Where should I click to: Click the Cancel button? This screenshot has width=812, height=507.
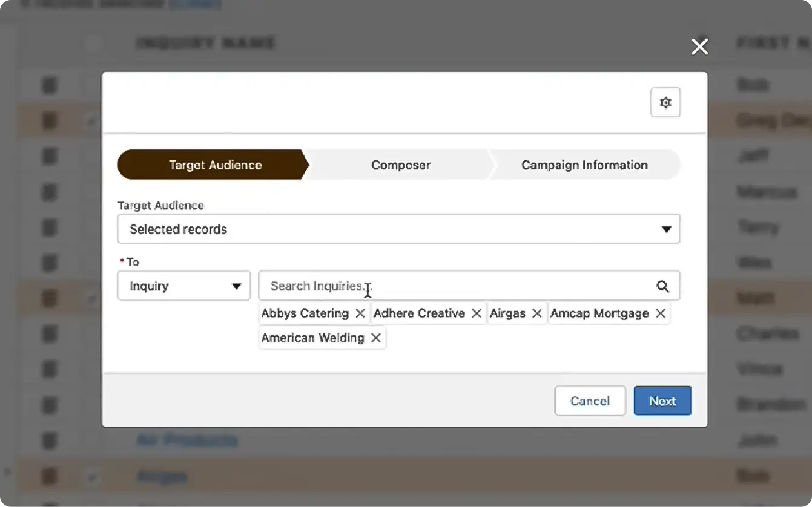coord(590,401)
